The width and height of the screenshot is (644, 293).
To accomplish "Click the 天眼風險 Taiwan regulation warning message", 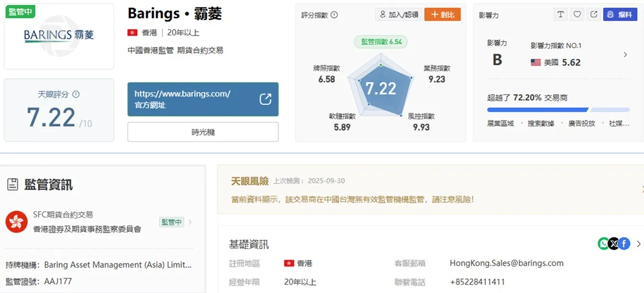I will click(x=353, y=200).
